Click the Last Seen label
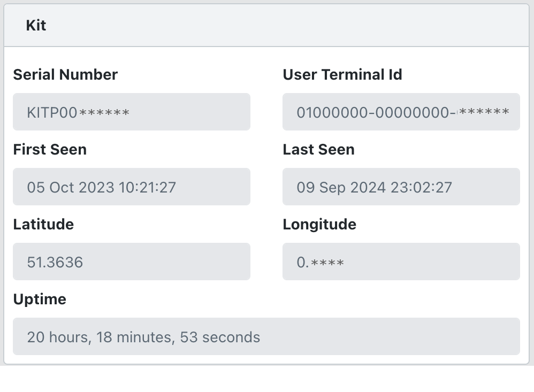The width and height of the screenshot is (534, 392). tap(318, 149)
